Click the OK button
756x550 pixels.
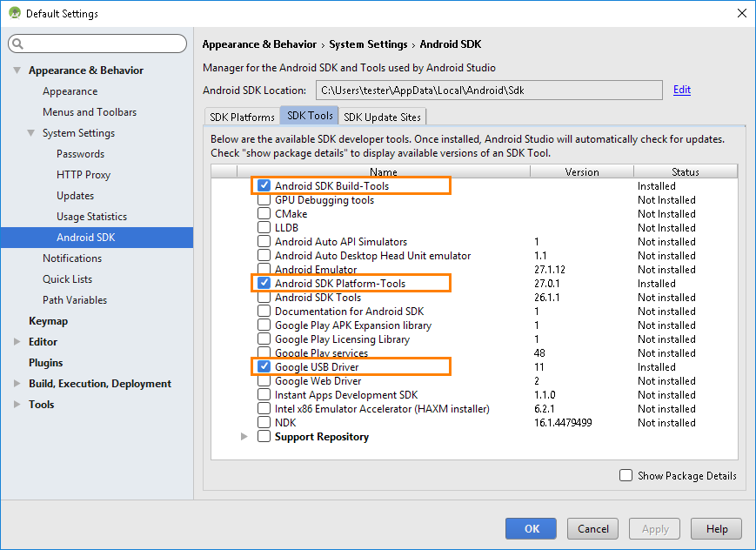pos(531,529)
